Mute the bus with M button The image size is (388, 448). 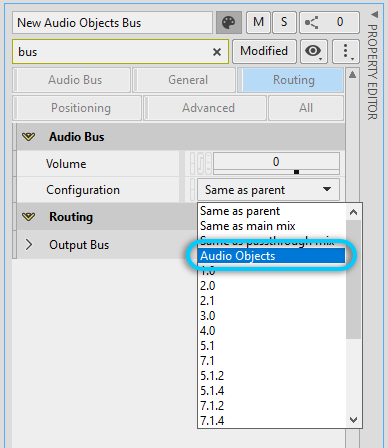point(258,22)
